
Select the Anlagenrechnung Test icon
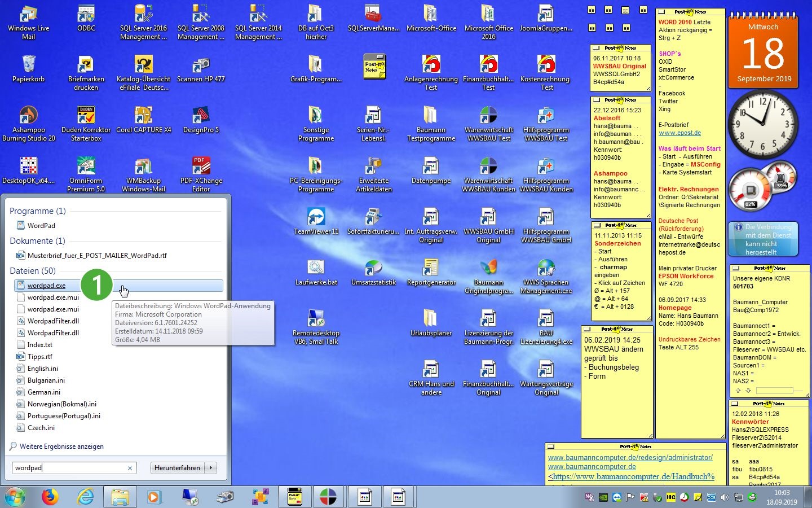431,73
